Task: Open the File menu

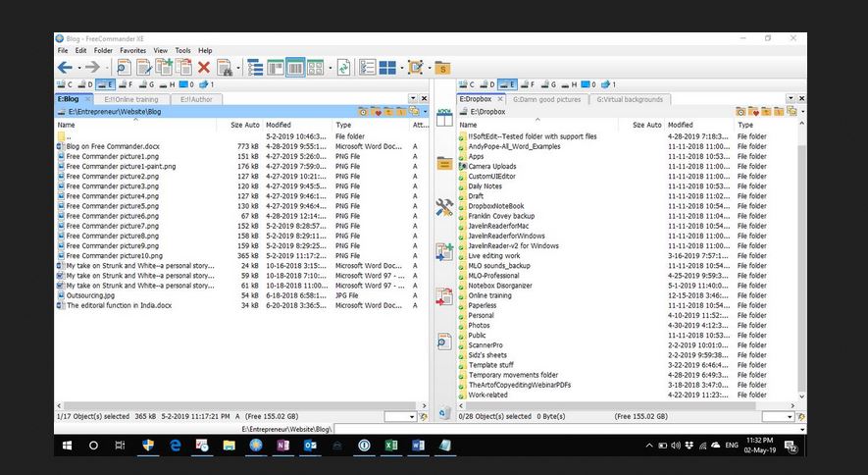Action: coord(63,50)
